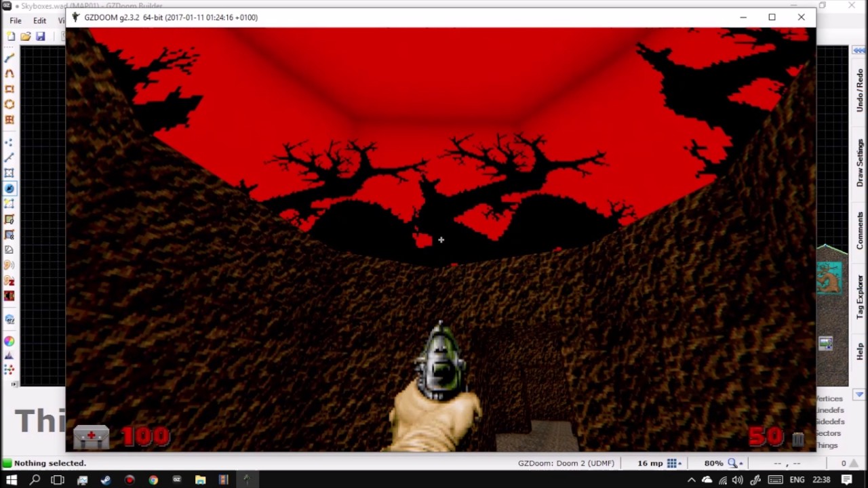Screen dimensions: 868x488
Task: Open File Explorer from the taskbar
Action: click(x=200, y=480)
